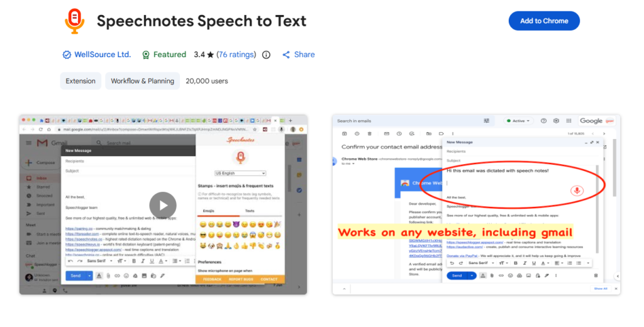Click the Speechnotes microphone logo
Image resolution: width=644 pixels, height=327 pixels.
[75, 21]
